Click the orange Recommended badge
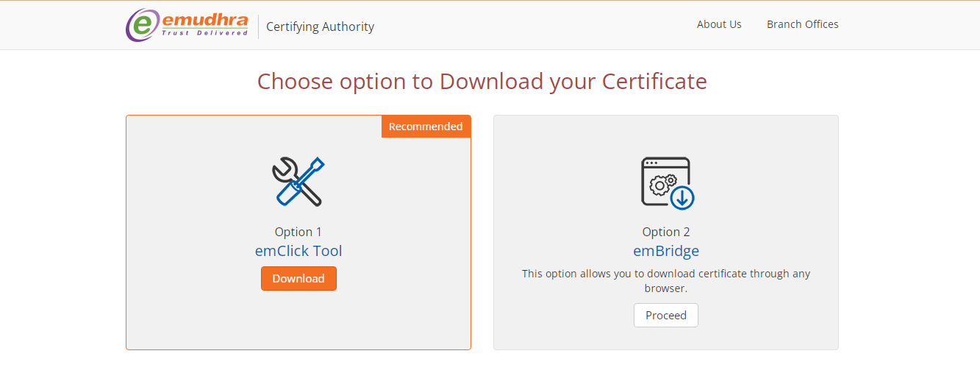The width and height of the screenshot is (980, 373). tap(426, 127)
